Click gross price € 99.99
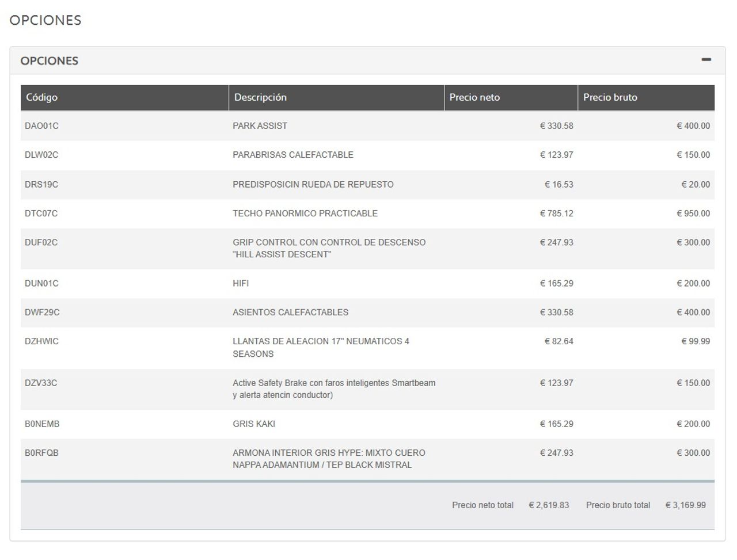The image size is (737, 560). click(696, 341)
